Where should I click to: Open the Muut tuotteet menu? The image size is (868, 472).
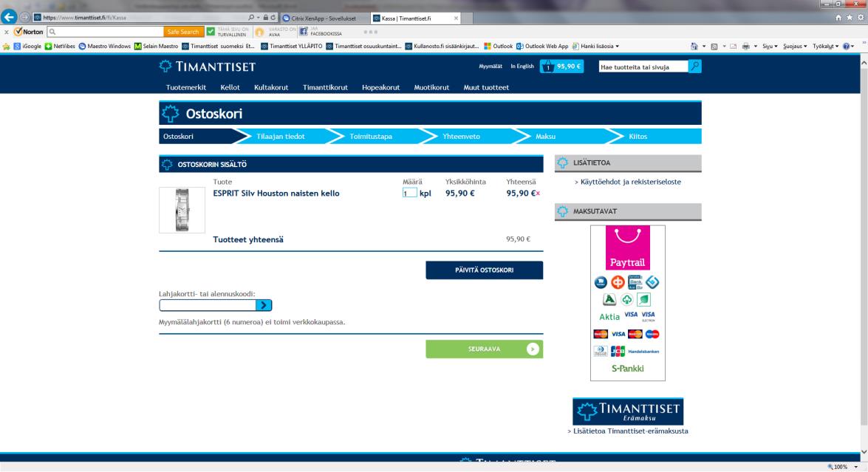486,87
